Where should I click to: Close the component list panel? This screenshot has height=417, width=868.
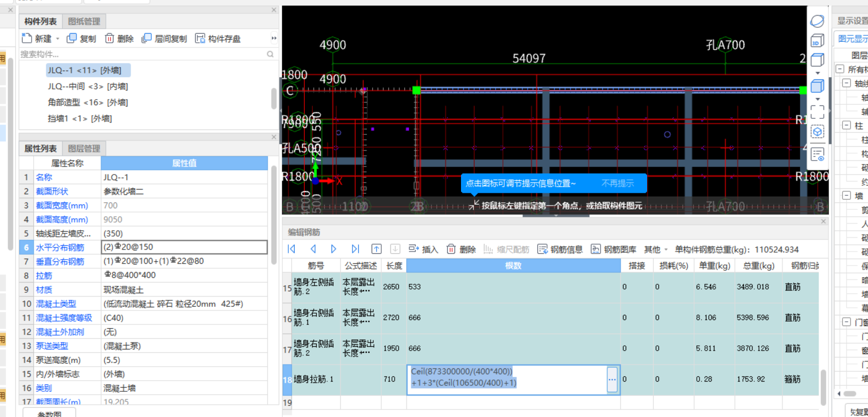point(274,10)
